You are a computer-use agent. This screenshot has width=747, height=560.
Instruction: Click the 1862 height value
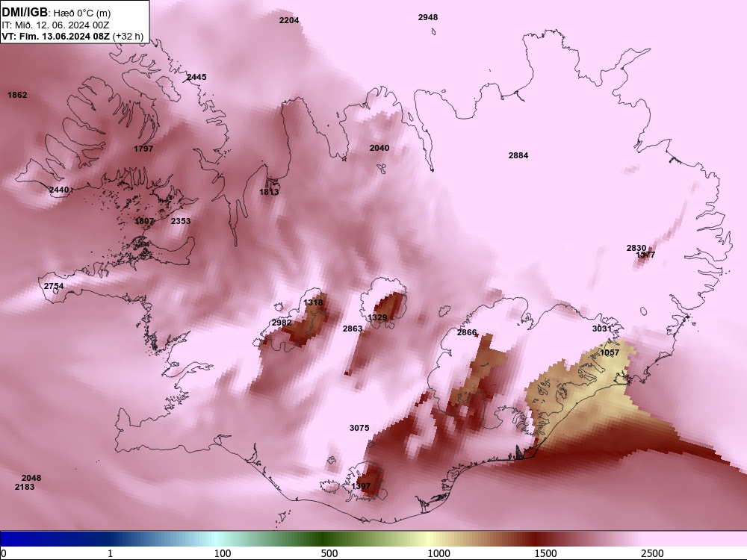(x=17, y=95)
